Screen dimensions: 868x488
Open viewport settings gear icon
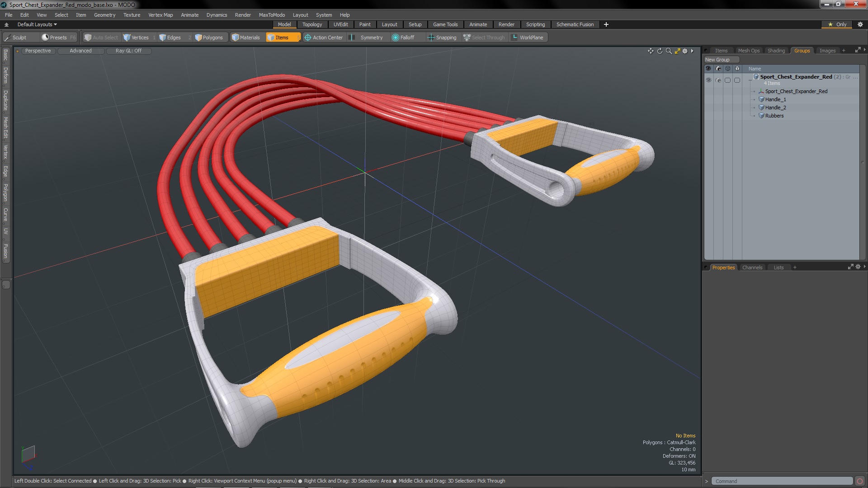[x=685, y=51]
